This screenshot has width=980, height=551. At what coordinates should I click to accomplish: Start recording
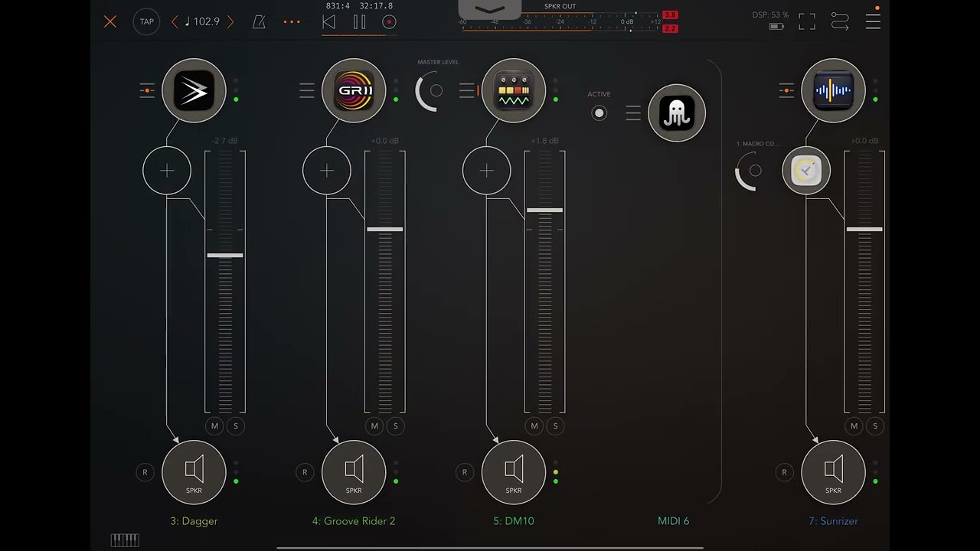coord(389,22)
